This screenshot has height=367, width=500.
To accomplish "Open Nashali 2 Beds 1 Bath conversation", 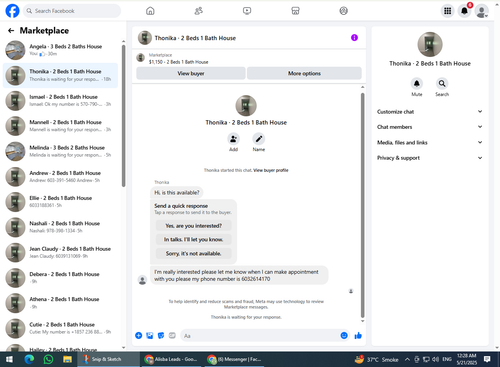I will coord(60,227).
